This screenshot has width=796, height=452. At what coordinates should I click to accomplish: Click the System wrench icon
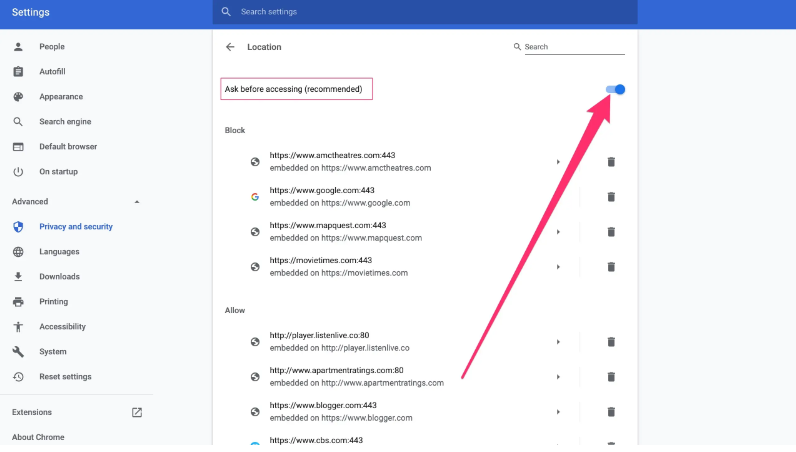click(18, 351)
